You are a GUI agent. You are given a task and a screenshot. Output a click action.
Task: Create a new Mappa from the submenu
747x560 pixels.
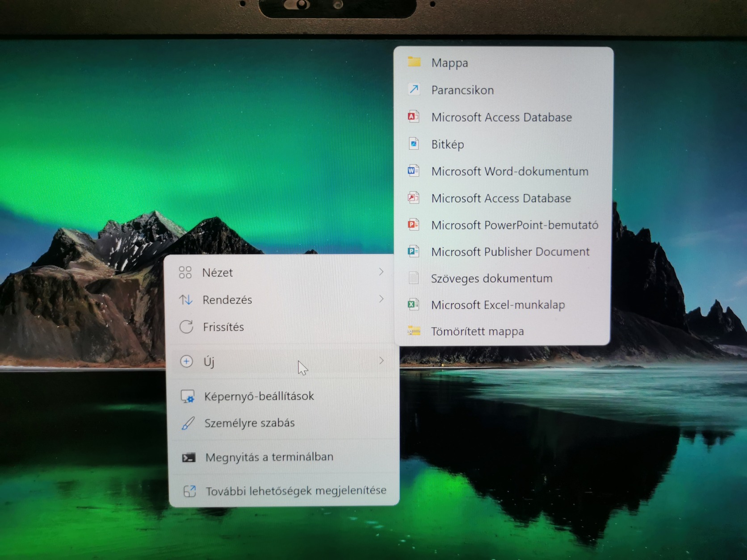pyautogui.click(x=503, y=63)
